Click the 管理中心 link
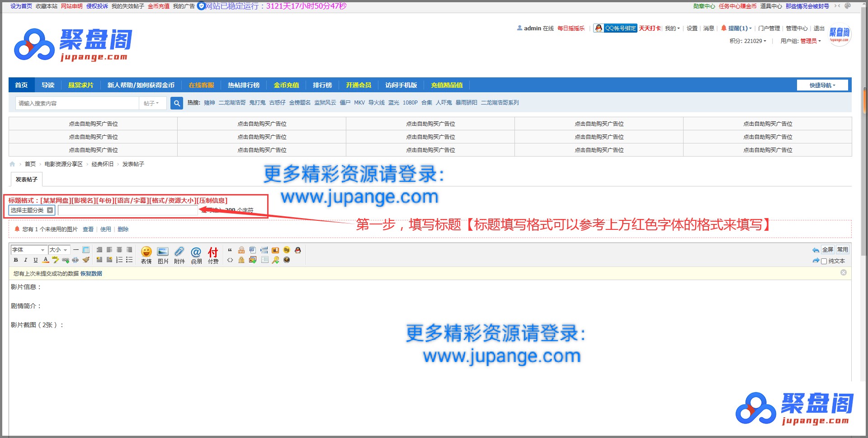868x438 pixels. click(x=797, y=28)
